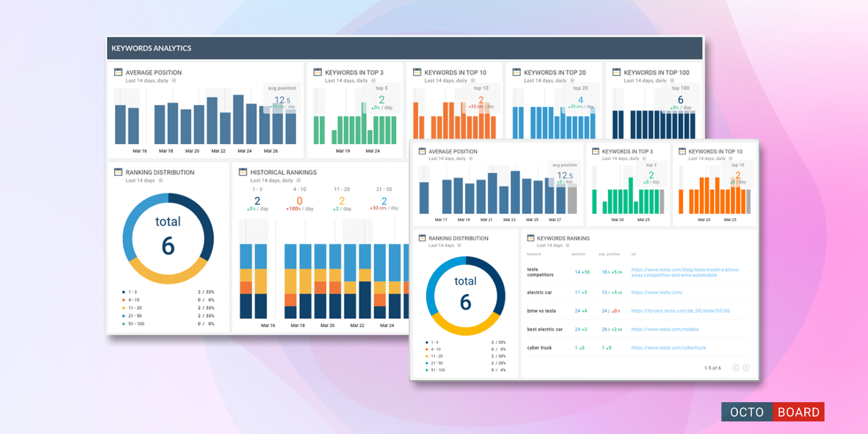Click the Average Position widget icon in front dashboard
The height and width of the screenshot is (434, 868).
tap(422, 151)
